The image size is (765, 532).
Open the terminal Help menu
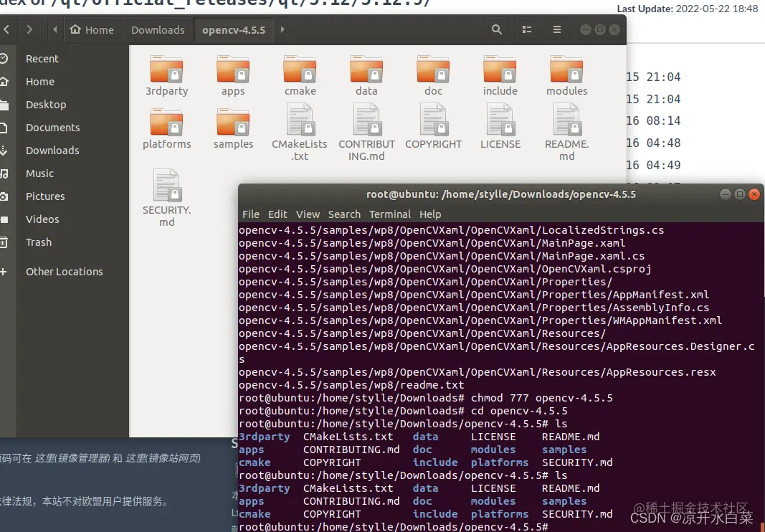tap(430, 214)
